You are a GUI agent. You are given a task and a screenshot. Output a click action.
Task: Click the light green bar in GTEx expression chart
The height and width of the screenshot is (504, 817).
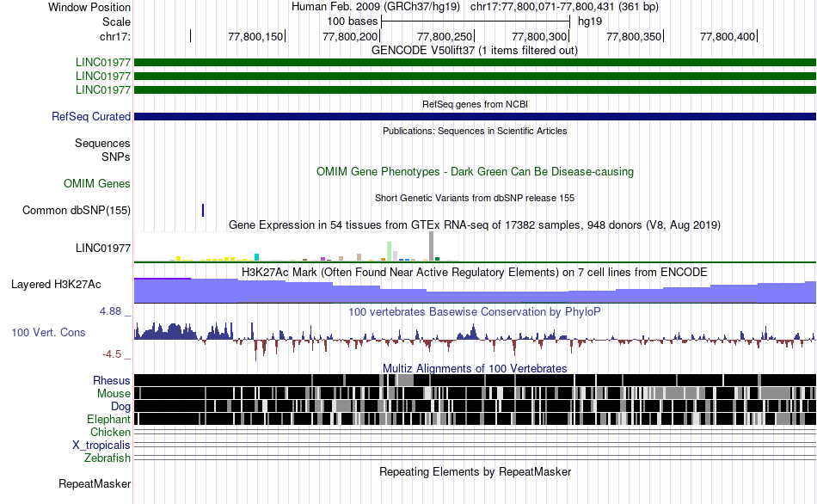390,251
